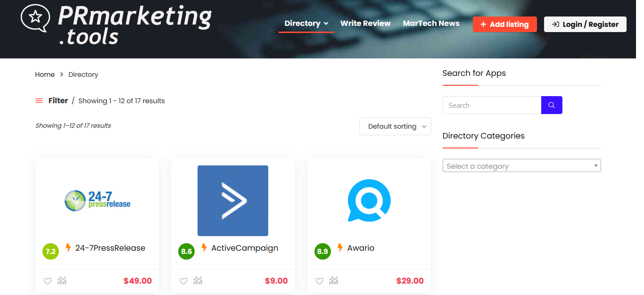Open the 24-7PressRelease listing title
The height and width of the screenshot is (295, 644).
(x=110, y=248)
